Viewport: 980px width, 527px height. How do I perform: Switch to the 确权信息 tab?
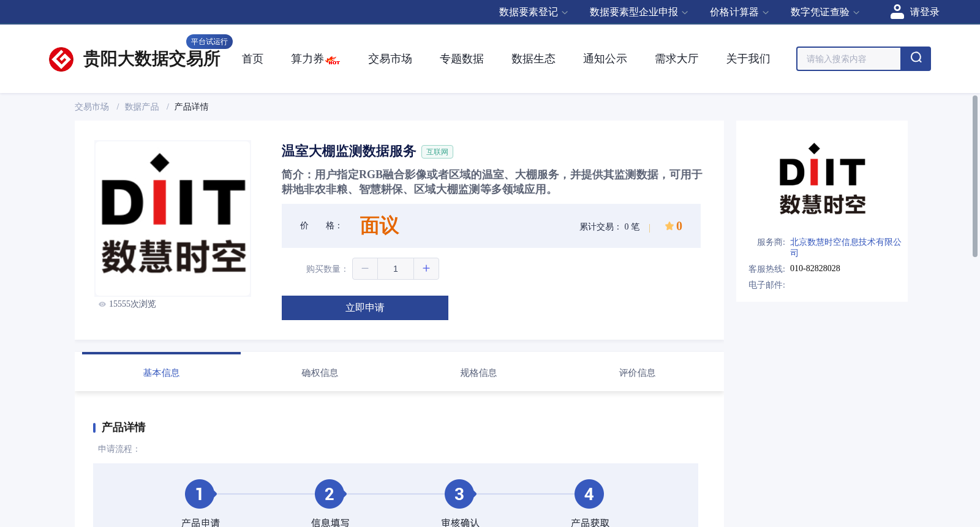click(x=320, y=373)
